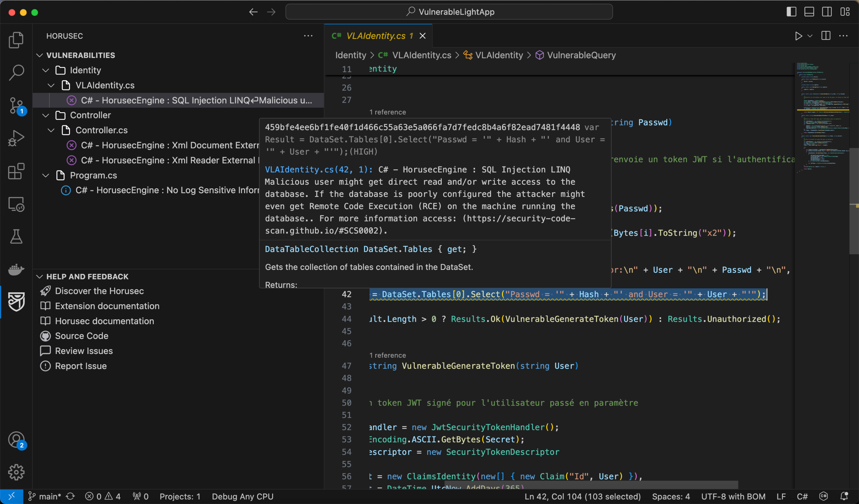859x504 pixels.
Task: Close the VLAIdentity.cs tab
Action: (423, 36)
